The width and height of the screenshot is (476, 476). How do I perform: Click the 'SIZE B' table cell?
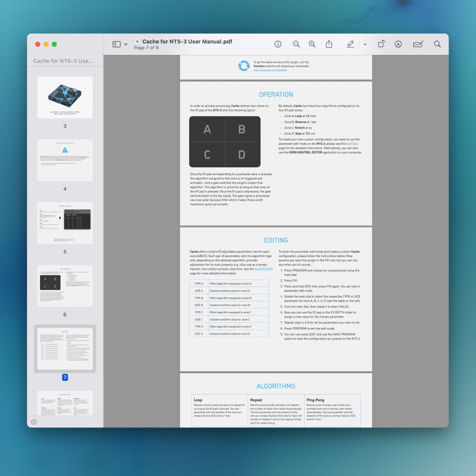[198, 305]
